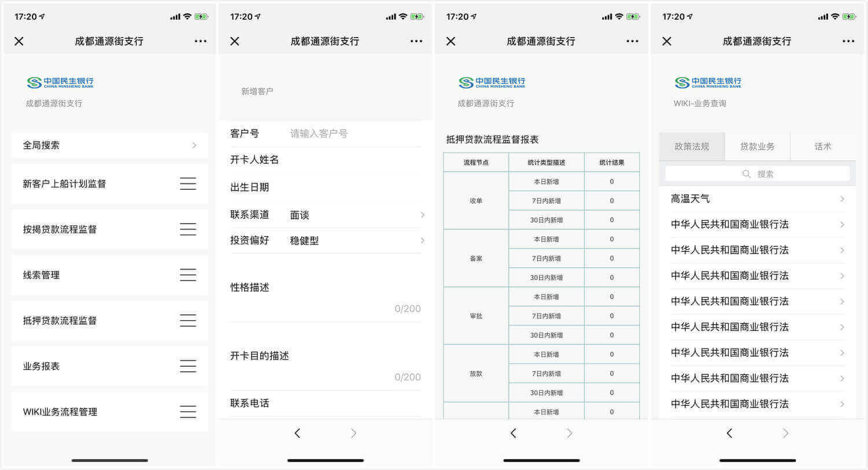868x470 pixels.
Task: Open the 高温天气 entry arrow
Action: (842, 199)
